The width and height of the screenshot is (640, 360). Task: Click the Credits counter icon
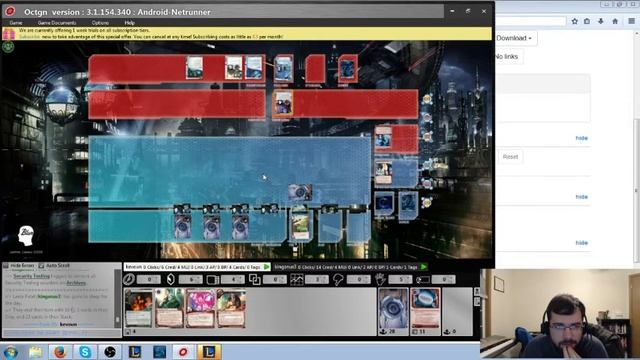pos(171,280)
